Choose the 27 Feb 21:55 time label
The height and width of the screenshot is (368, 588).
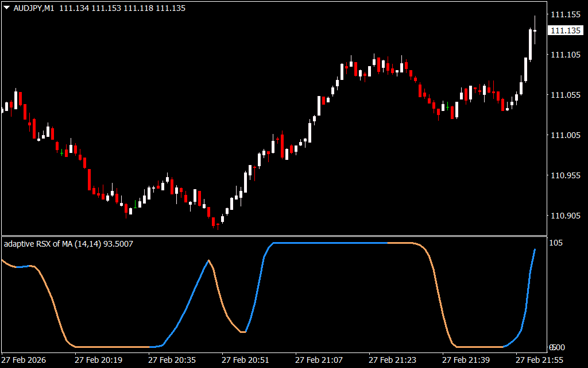(x=539, y=360)
